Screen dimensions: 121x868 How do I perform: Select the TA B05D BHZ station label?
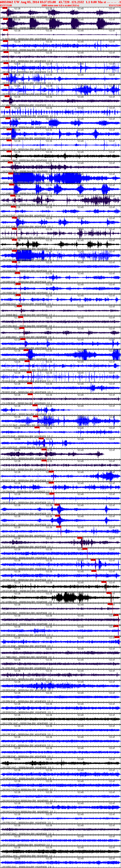coord(10,39)
